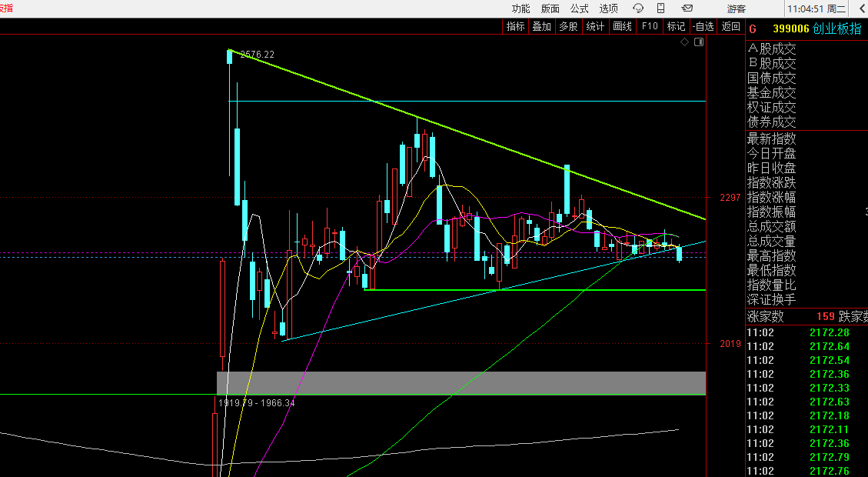This screenshot has height=477, width=868.
Task: Select the 权证成交 row
Action: click(772, 108)
